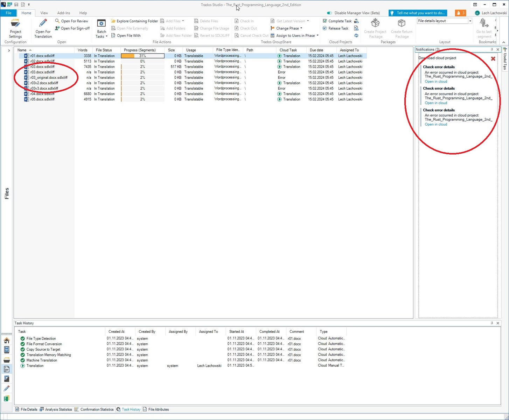Open the File menu tab
509x420 pixels.
(x=8, y=13)
